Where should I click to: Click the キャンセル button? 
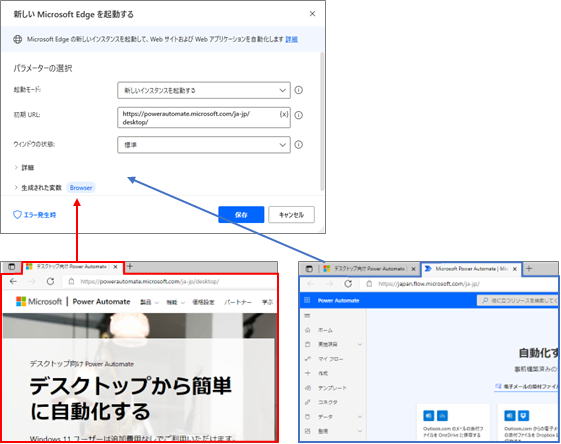point(291,215)
